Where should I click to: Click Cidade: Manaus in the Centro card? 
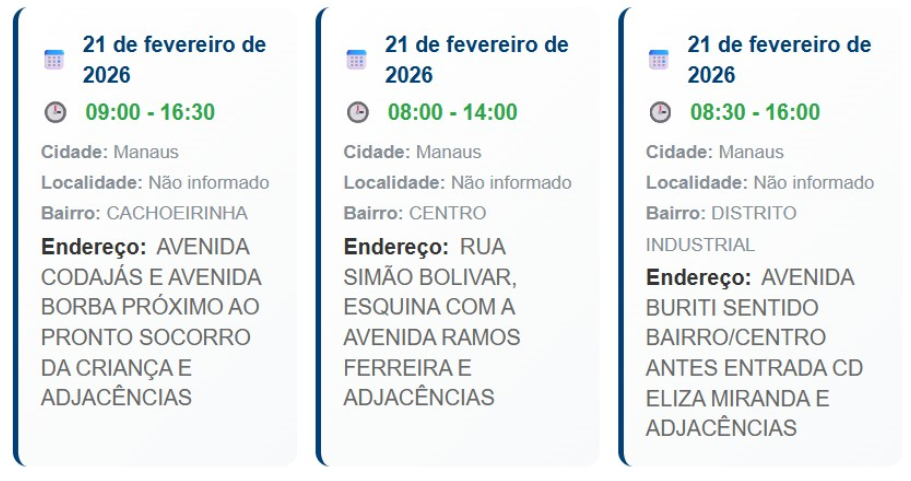point(412,152)
